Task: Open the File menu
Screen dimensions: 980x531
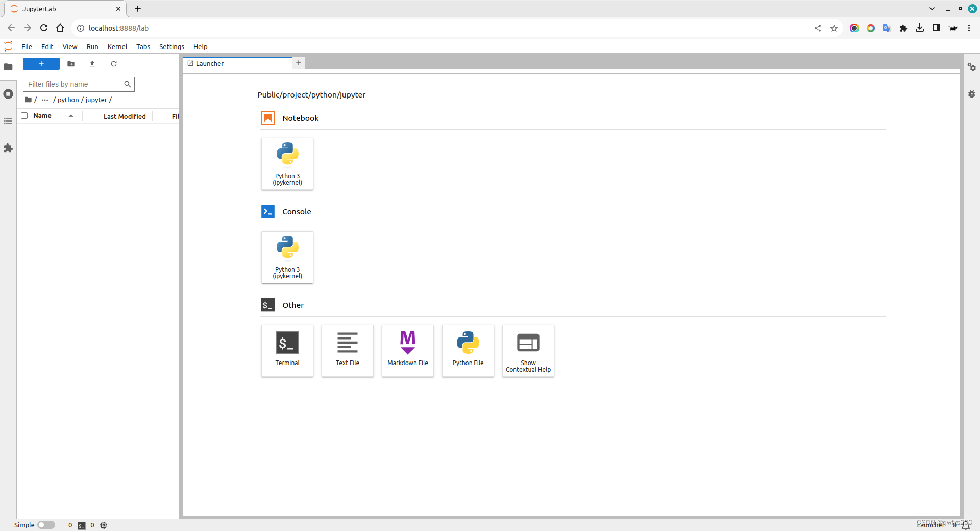Action: click(x=27, y=46)
